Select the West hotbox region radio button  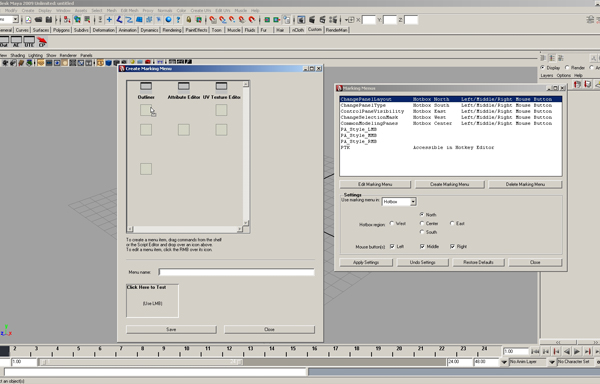click(x=392, y=223)
